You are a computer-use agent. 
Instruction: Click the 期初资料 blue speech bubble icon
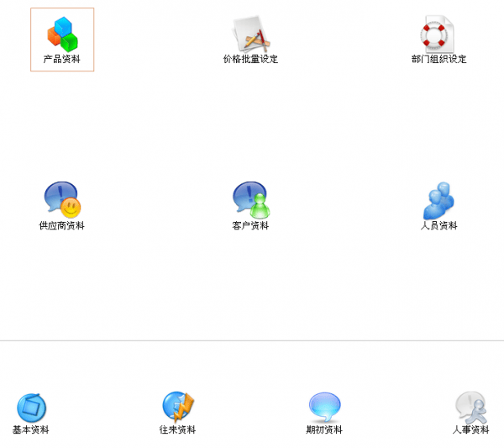click(x=324, y=407)
